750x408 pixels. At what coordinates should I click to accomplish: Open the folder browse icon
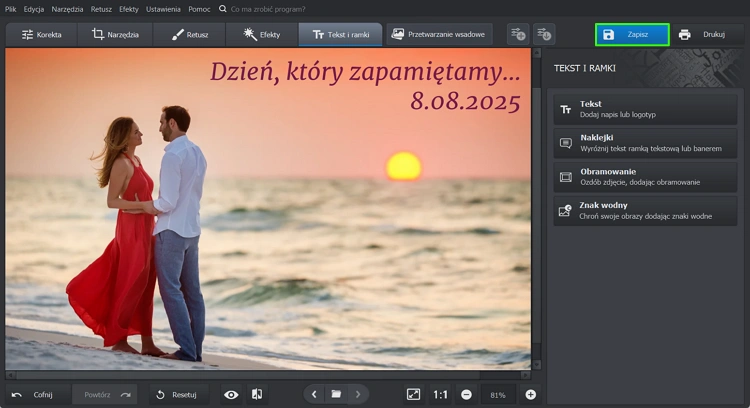click(x=336, y=394)
